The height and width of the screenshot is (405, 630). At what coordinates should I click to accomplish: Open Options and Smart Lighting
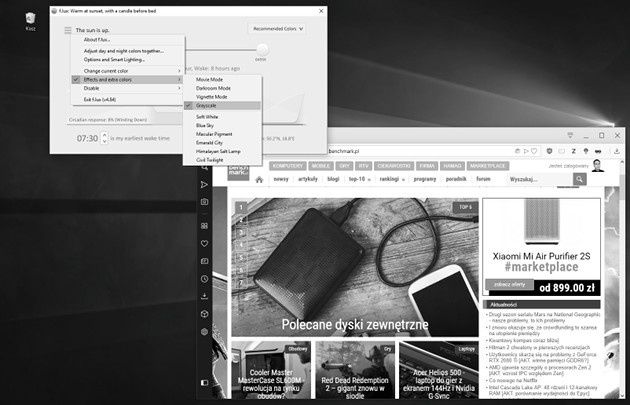[127, 59]
